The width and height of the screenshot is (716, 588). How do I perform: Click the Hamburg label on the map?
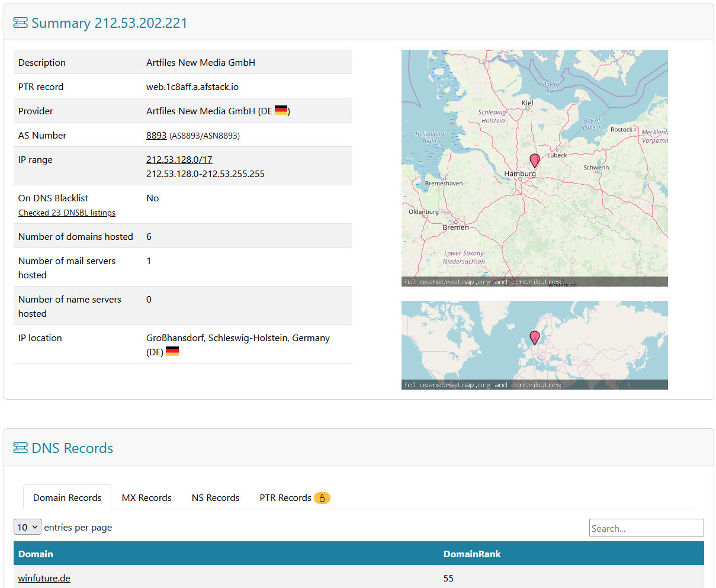[520, 173]
